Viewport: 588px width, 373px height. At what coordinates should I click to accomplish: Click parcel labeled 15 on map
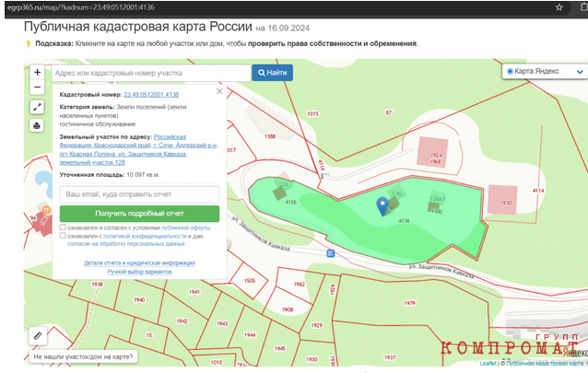click(149, 335)
